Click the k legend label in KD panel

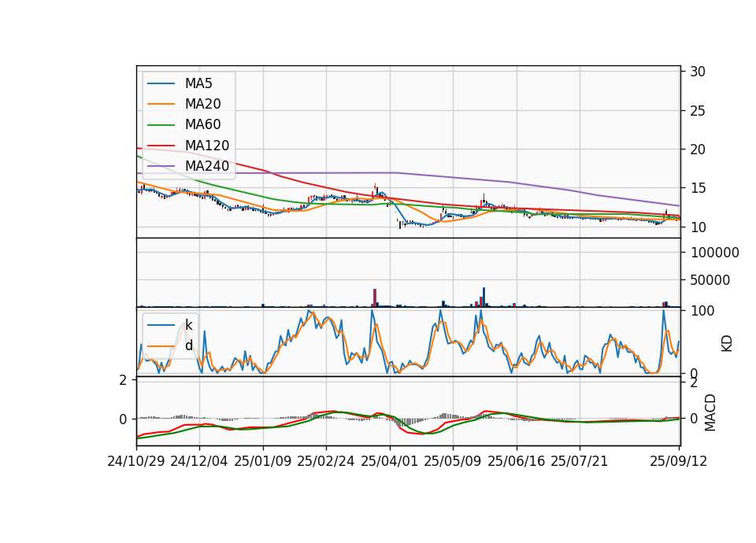pyautogui.click(x=188, y=325)
